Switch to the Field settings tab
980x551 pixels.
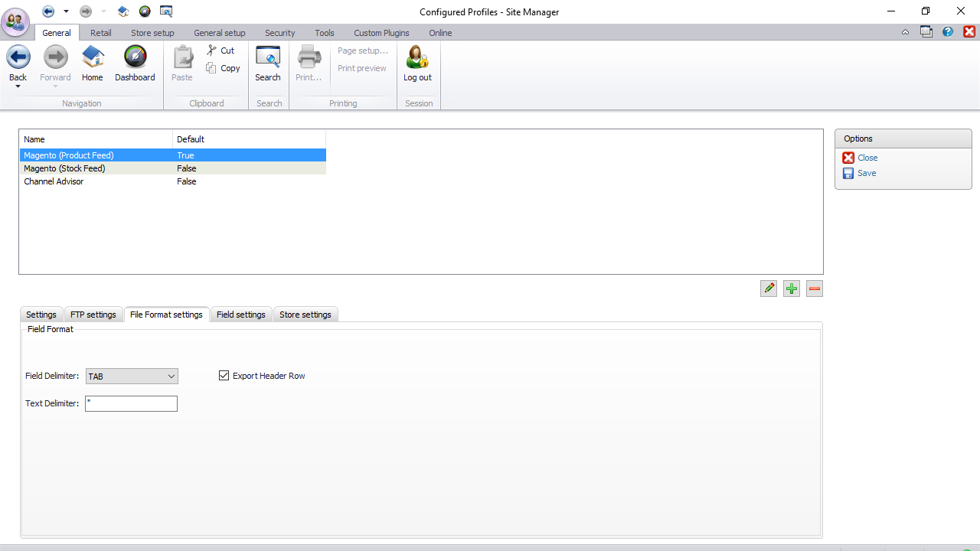click(240, 315)
